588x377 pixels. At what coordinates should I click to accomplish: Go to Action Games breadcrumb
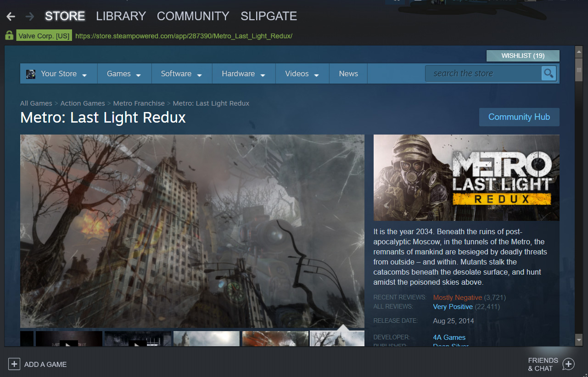(83, 103)
